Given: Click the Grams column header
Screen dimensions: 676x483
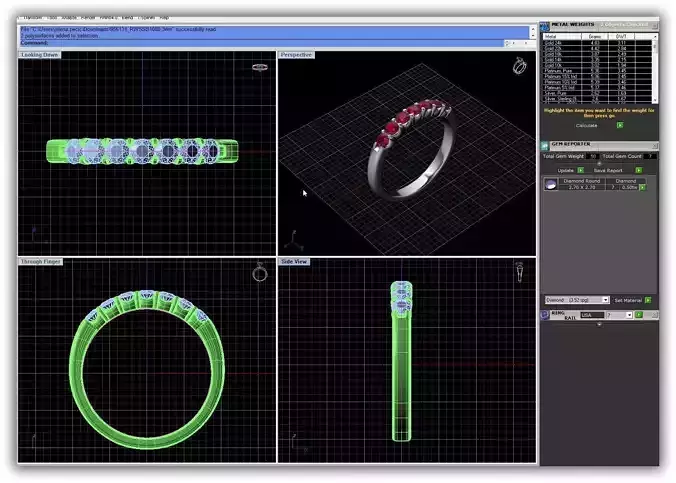Looking at the screenshot, I should pos(595,37).
